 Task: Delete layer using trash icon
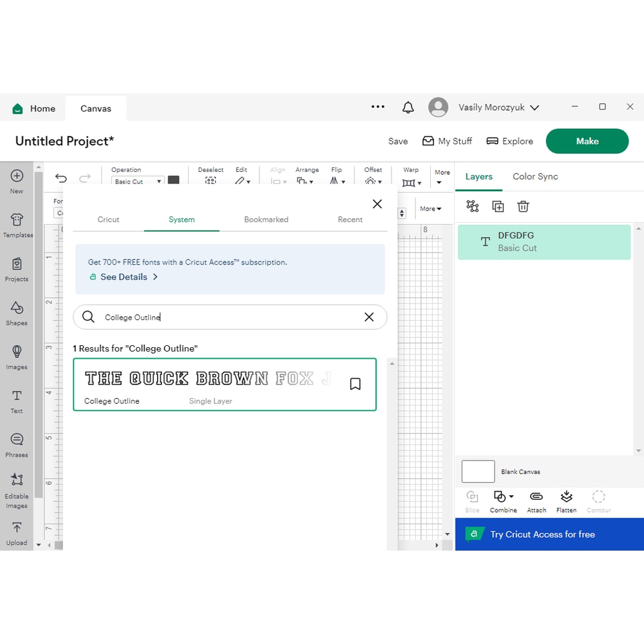coord(523,206)
